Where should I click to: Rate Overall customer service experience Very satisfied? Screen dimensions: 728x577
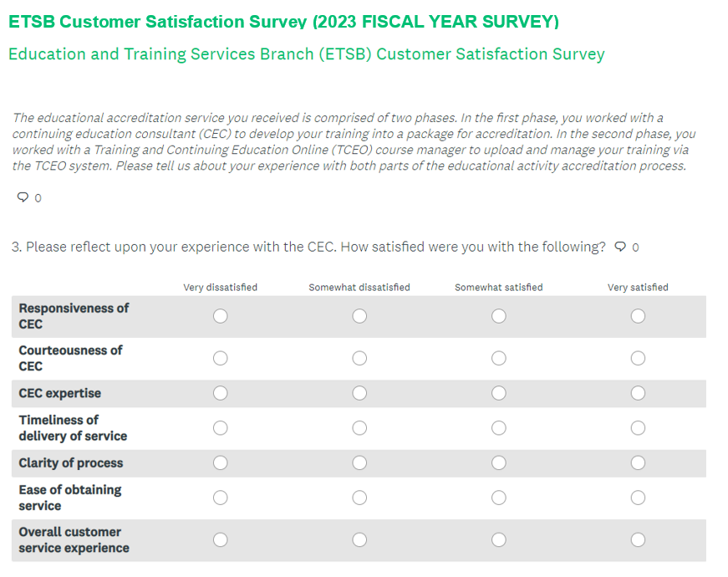(x=638, y=540)
